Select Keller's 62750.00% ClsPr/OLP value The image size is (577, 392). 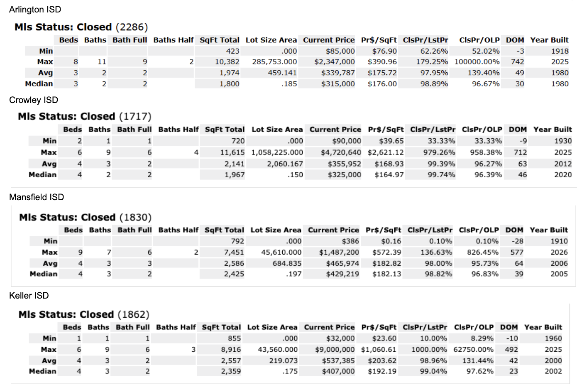[473, 350]
